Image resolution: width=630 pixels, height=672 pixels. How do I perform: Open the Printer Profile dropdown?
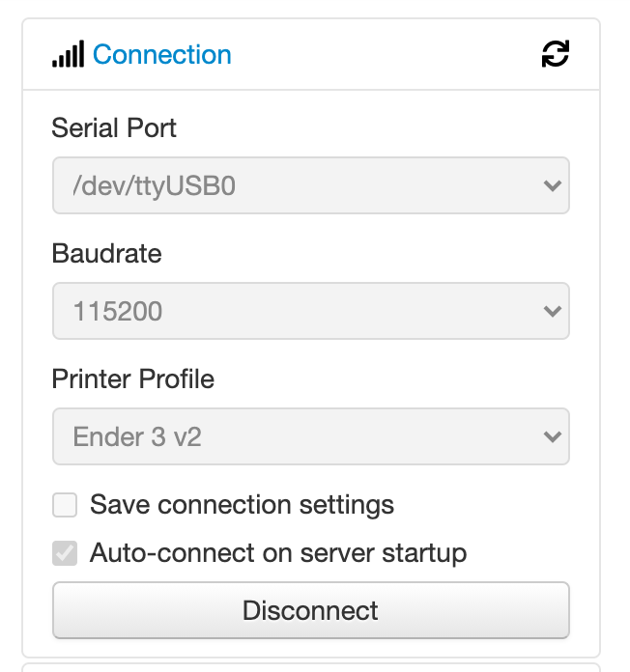coord(310,436)
